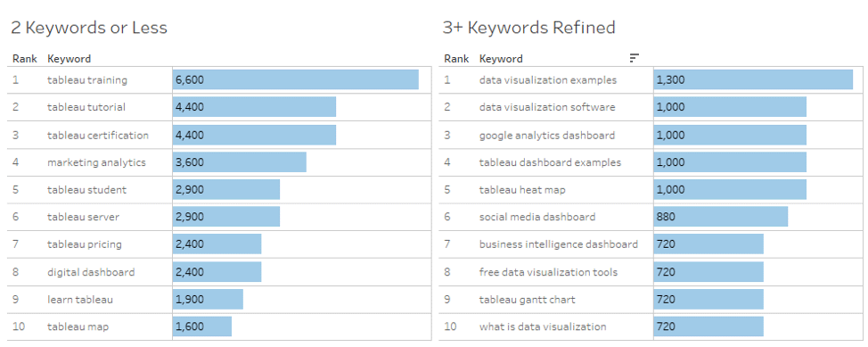Click the tableau tutorial bar
The height and width of the screenshot is (347, 868).
click(x=254, y=107)
